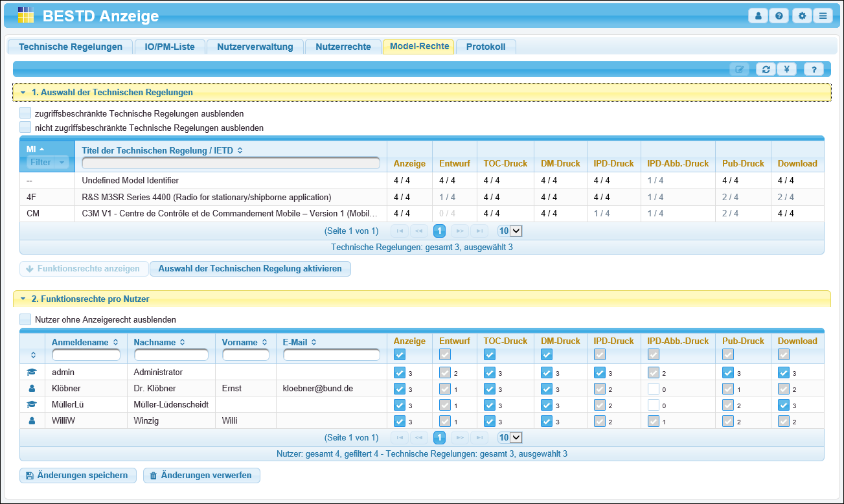The height and width of the screenshot is (504, 844).
Task: Check IPD-Abb.-Druck checkbox for Klöbner
Action: click(654, 389)
